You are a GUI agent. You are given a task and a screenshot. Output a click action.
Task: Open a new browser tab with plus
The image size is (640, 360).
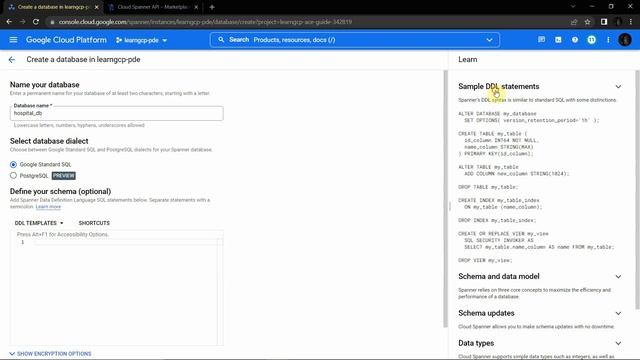(x=212, y=7)
